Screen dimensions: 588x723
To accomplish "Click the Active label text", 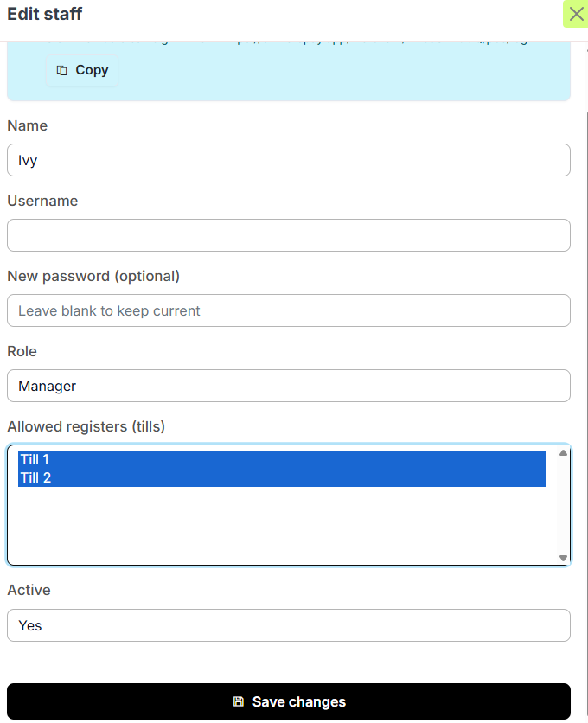I will tap(29, 590).
